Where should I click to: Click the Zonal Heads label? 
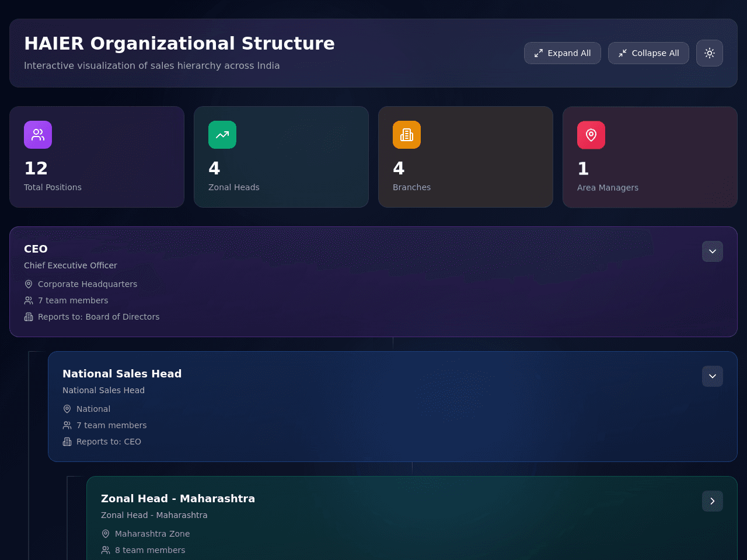pyautogui.click(x=234, y=187)
